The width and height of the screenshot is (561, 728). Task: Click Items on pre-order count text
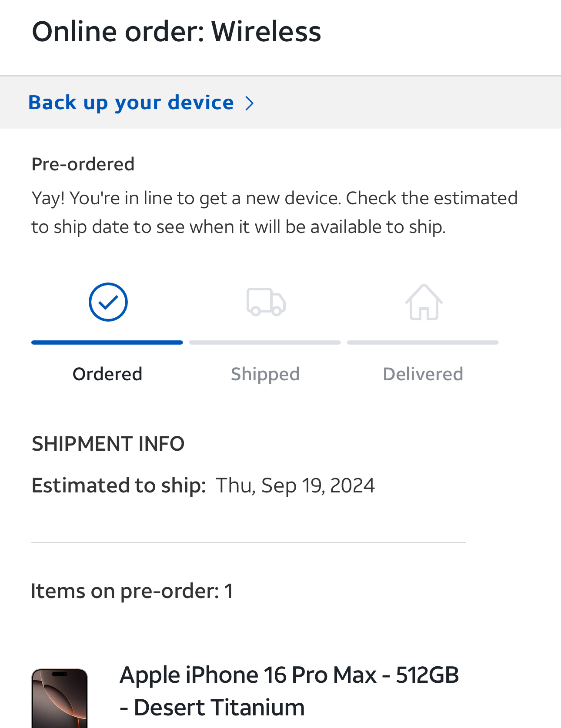(x=132, y=591)
